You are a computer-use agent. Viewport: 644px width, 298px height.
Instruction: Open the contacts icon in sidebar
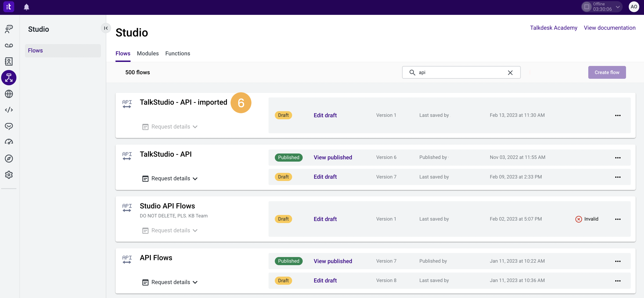pyautogui.click(x=9, y=61)
